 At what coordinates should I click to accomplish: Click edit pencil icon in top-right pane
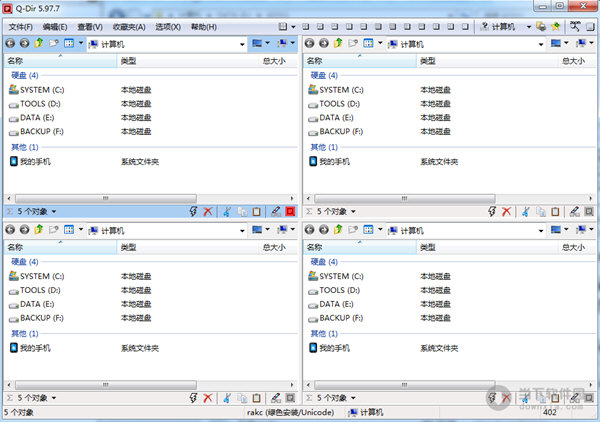coord(574,212)
